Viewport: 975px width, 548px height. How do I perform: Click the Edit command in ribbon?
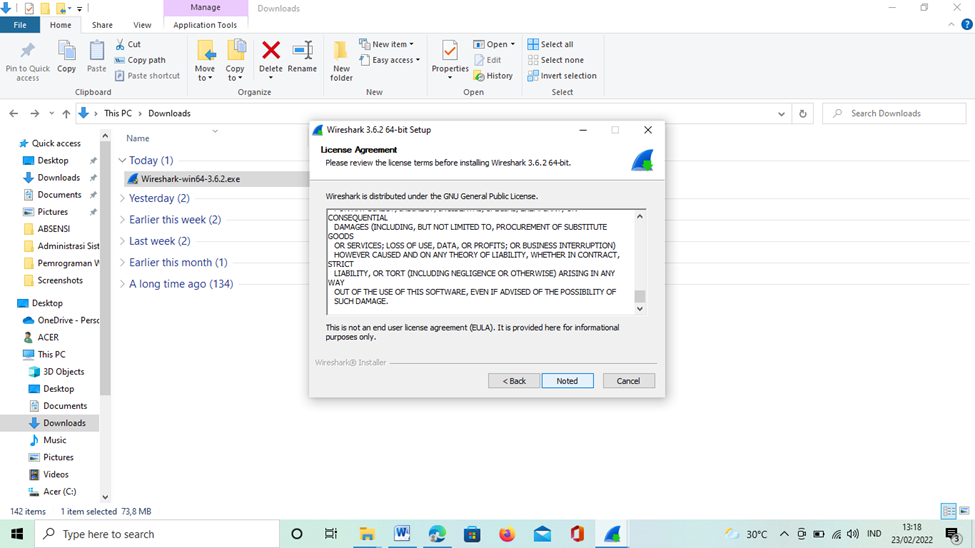(x=488, y=60)
